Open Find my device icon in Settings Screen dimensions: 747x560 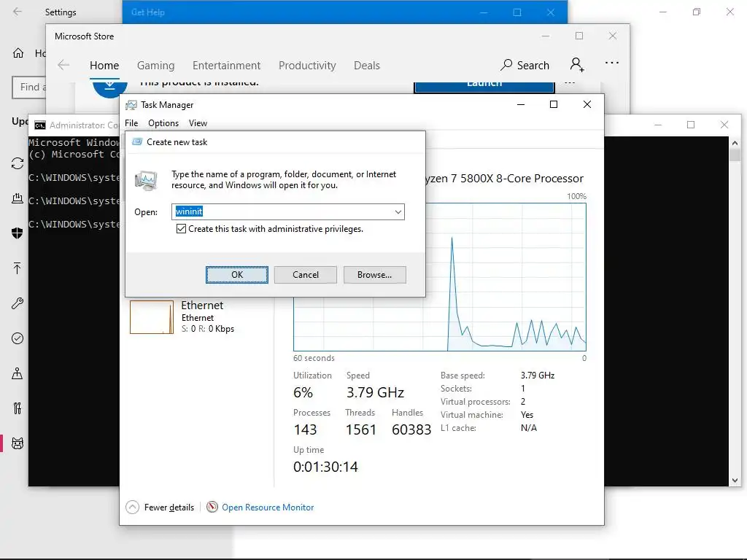click(18, 373)
